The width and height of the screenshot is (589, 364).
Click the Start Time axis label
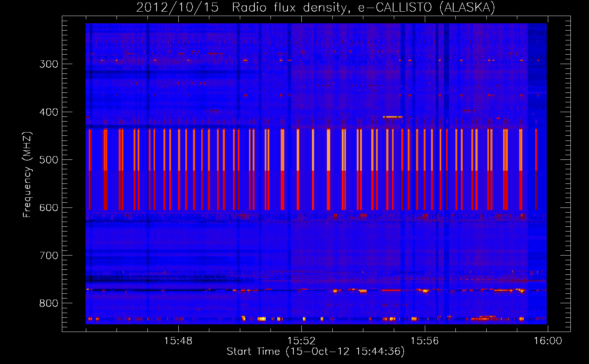click(316, 351)
